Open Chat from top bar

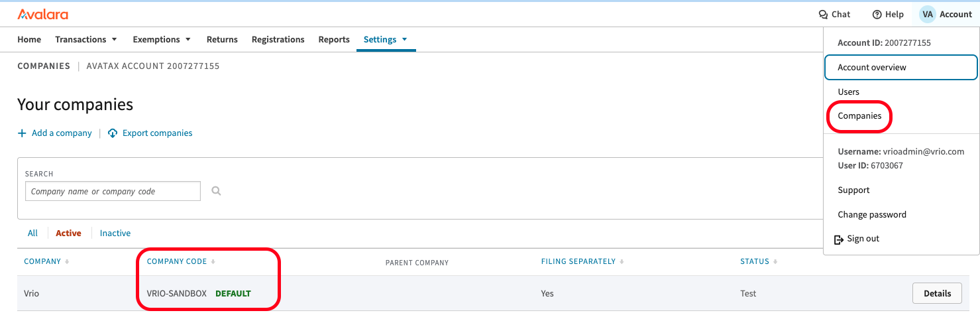click(x=835, y=14)
